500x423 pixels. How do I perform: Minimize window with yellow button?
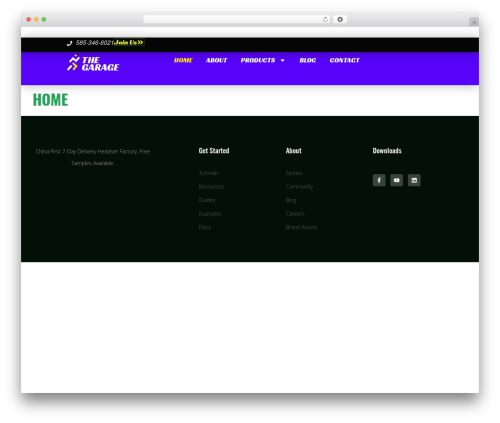36,19
